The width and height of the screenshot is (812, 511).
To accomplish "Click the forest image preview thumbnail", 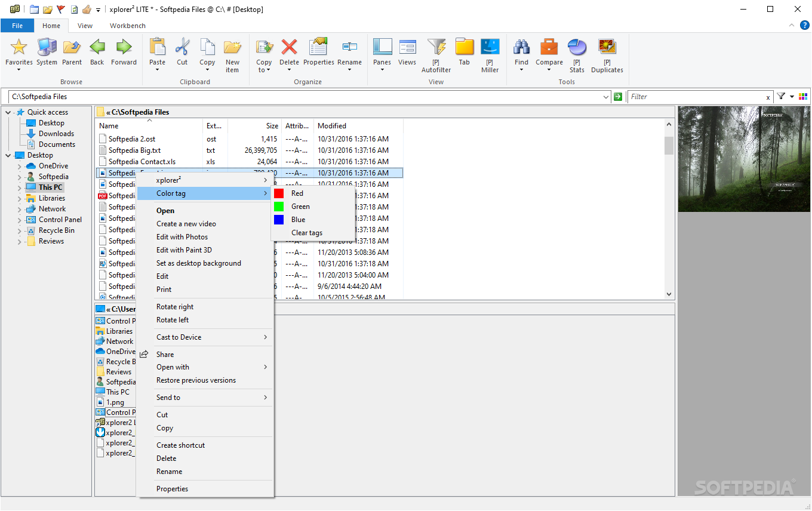I will coord(744,159).
